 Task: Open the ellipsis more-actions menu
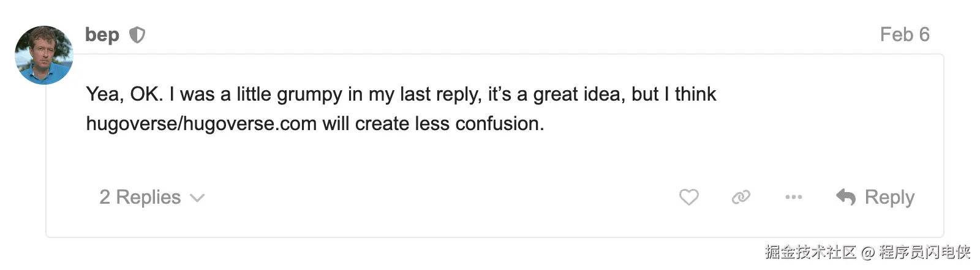pyautogui.click(x=793, y=197)
